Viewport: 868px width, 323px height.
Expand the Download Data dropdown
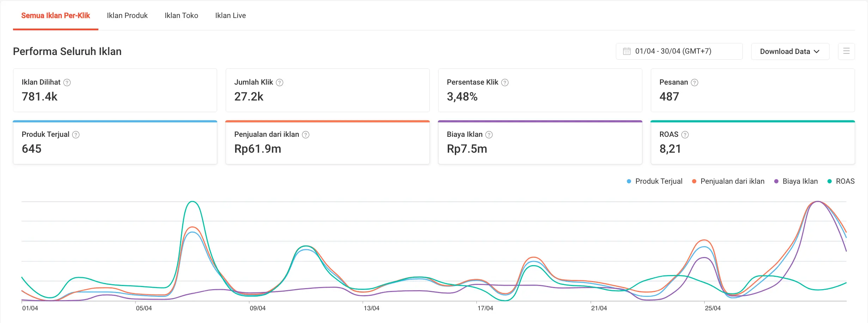tap(790, 51)
